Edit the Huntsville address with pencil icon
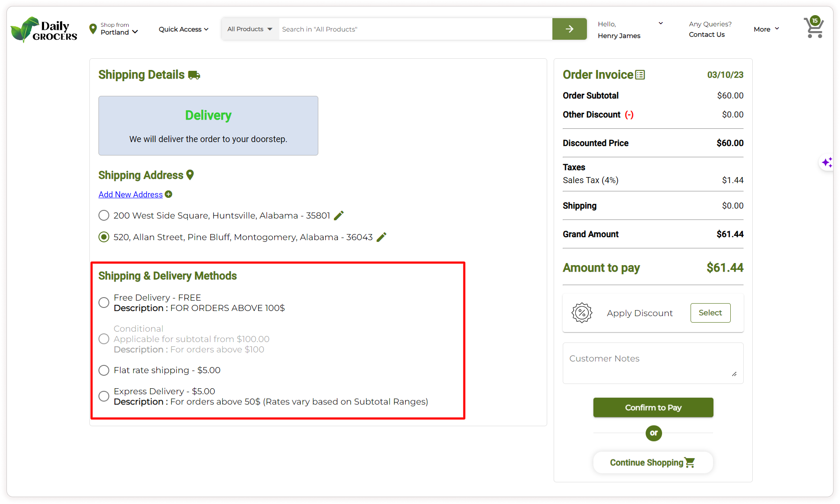 pos(339,216)
